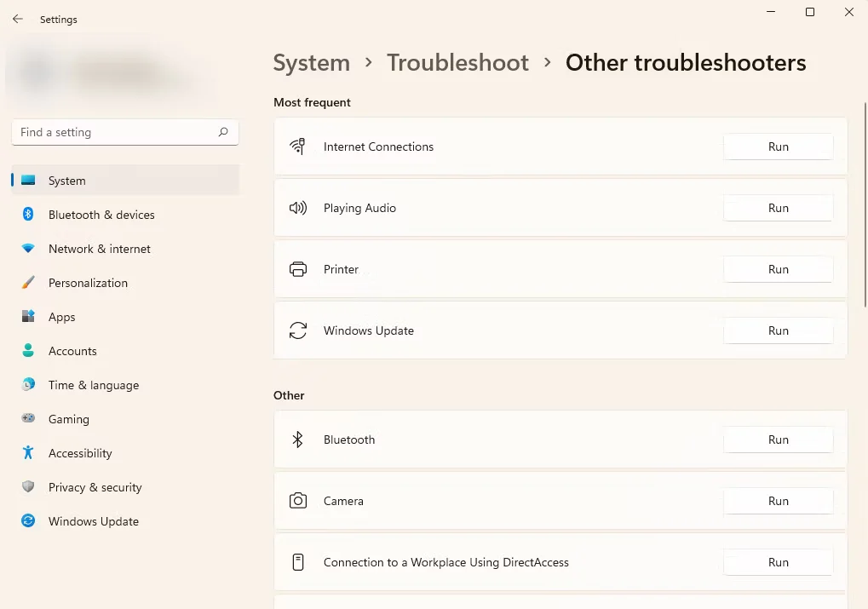Run the Internet Connections troubleshooter
Viewport: 868px width, 609px height.
pyautogui.click(x=778, y=147)
